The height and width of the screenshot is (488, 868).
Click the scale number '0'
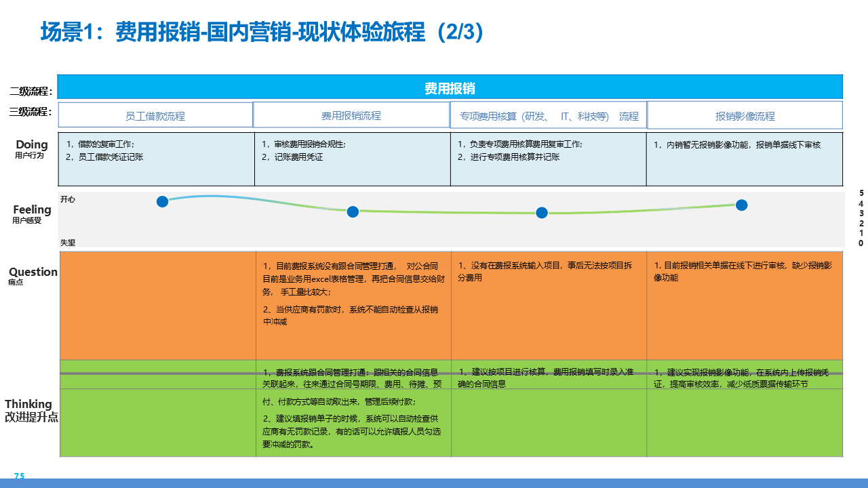(x=861, y=243)
